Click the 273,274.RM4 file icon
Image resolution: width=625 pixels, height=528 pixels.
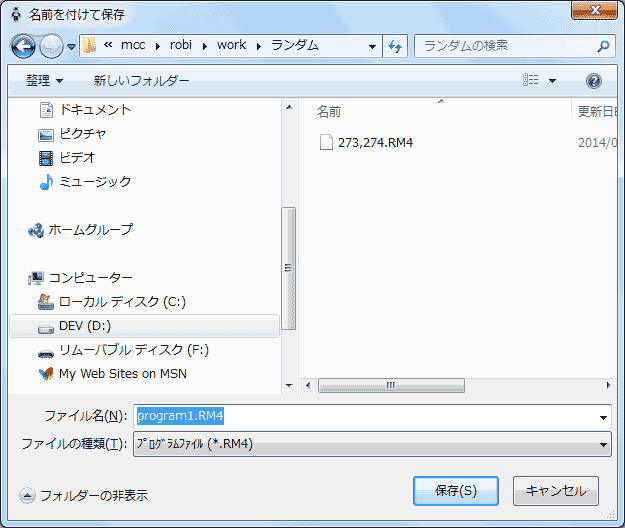click(x=326, y=142)
